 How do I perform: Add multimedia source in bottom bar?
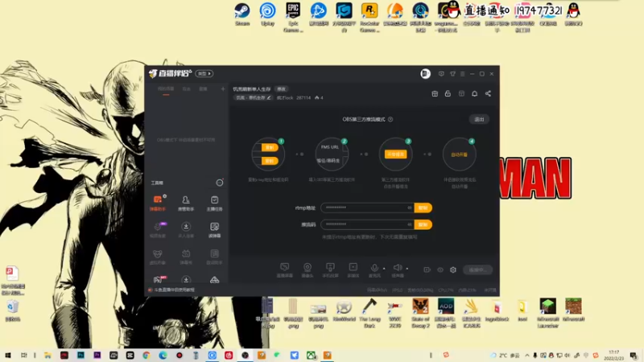[x=353, y=269]
